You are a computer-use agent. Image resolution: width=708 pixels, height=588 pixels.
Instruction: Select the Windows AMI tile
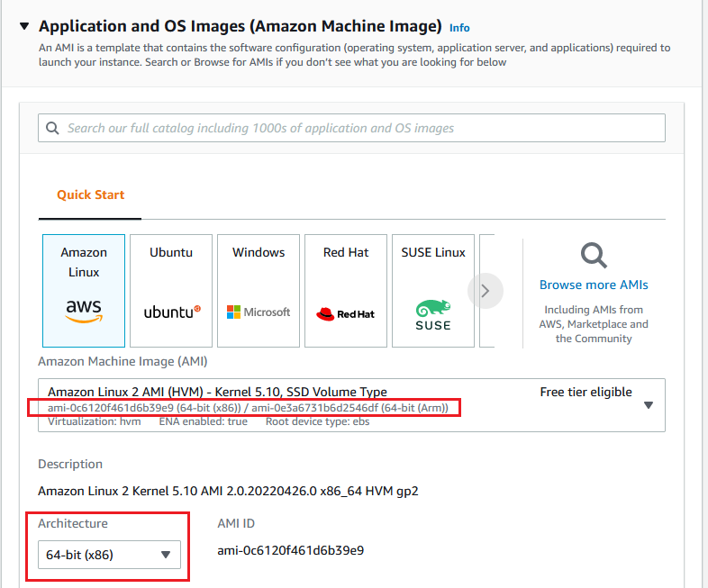[x=259, y=291]
